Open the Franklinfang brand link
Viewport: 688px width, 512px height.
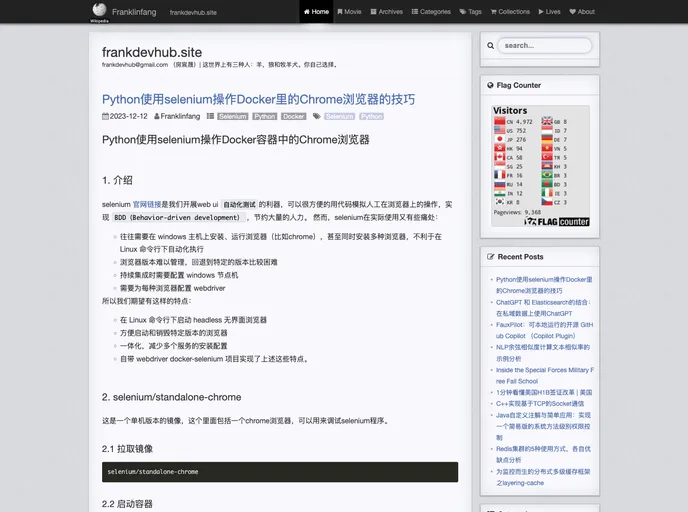tap(134, 12)
